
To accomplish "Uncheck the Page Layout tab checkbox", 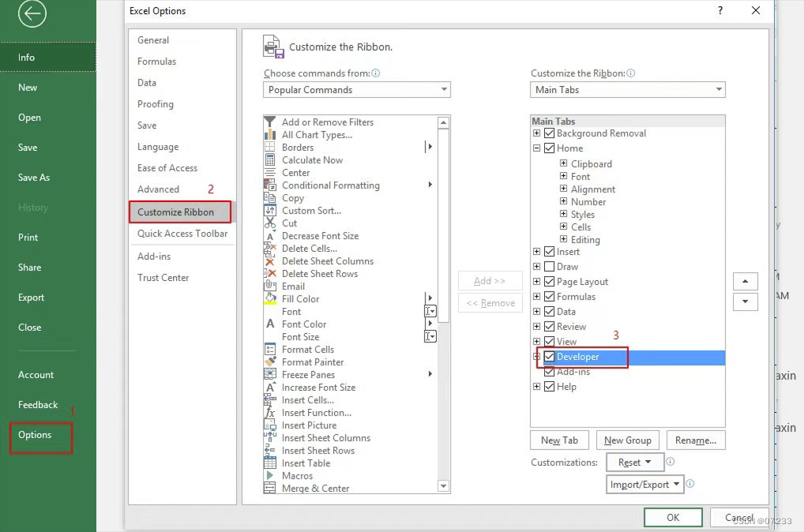I will (549, 281).
